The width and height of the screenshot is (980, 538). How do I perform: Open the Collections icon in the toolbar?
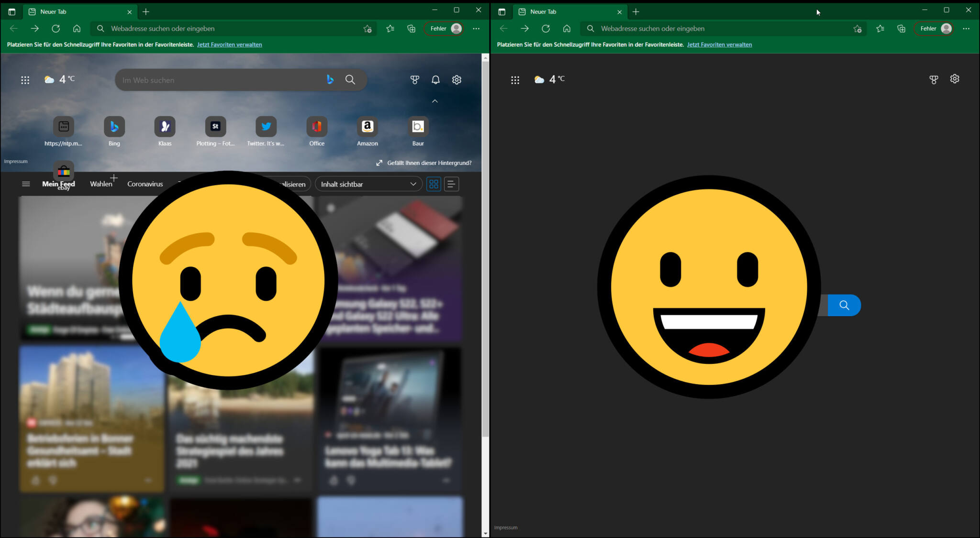411,28
